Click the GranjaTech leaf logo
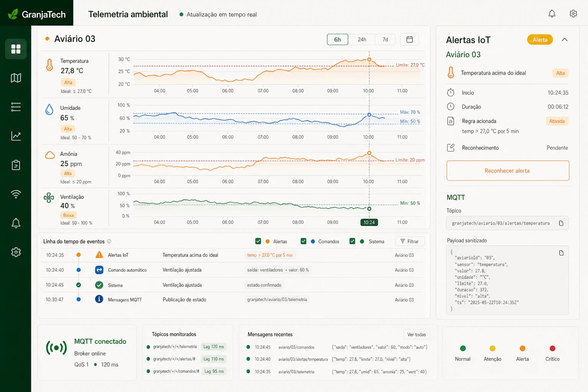 [13, 14]
